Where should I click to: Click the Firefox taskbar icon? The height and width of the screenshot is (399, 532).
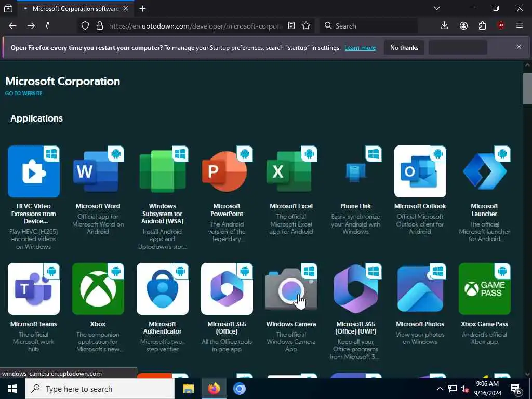coord(214,389)
